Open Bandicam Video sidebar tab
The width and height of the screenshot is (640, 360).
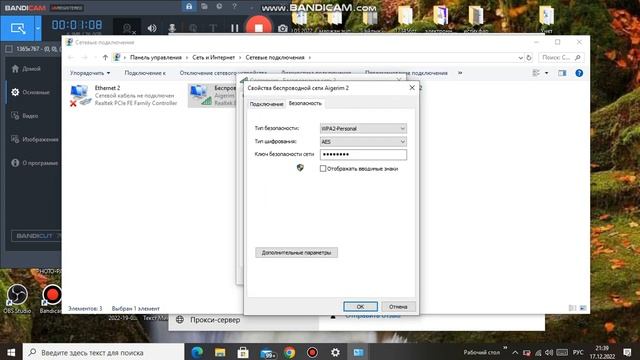pos(25,116)
